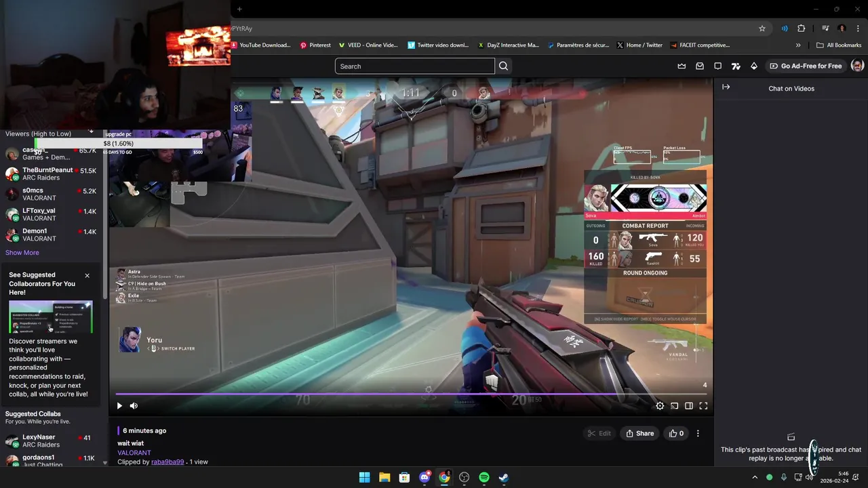Open clipper raba9ba99's profile
This screenshot has width=868, height=488.
pos(167,462)
